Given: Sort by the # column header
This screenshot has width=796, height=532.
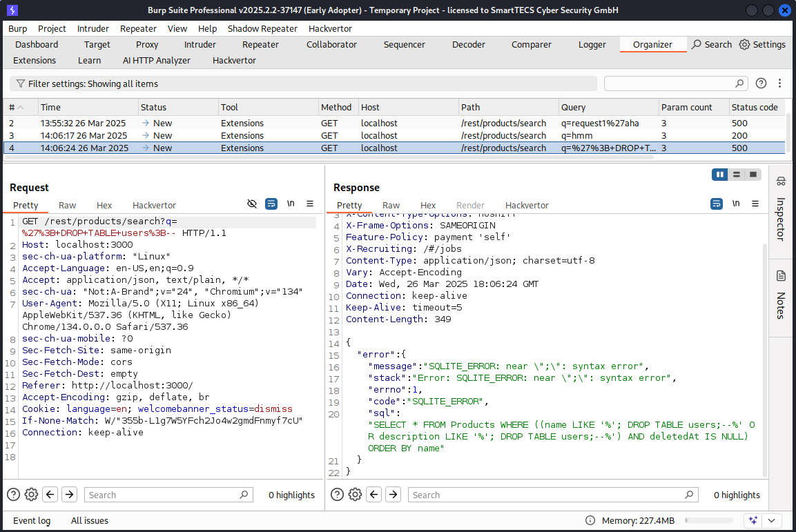Looking at the screenshot, I should (x=20, y=107).
